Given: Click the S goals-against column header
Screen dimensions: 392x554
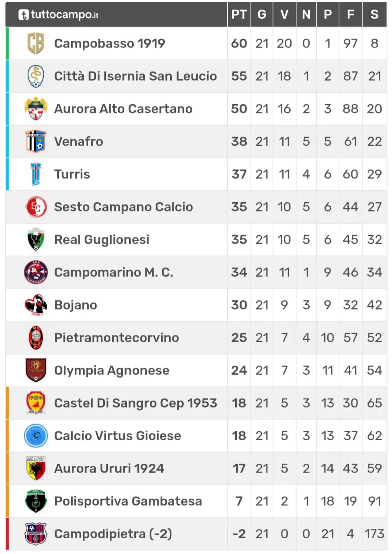Looking at the screenshot, I should point(374,14).
